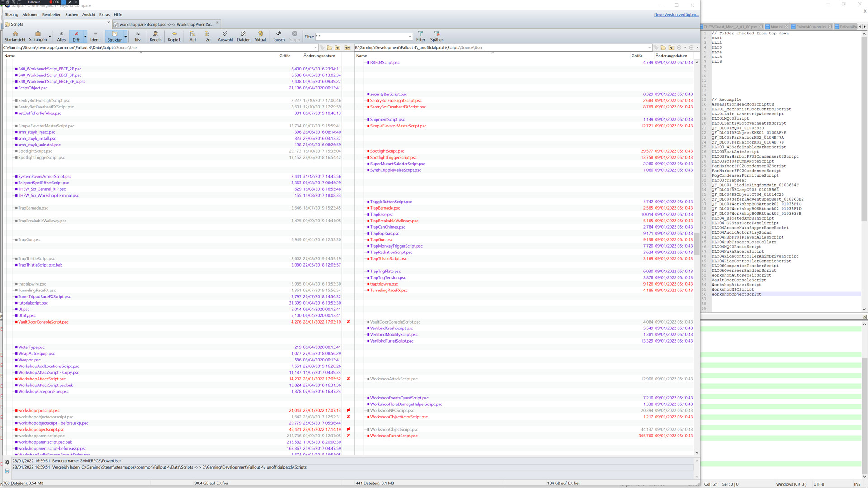Switch to workshopparentscript.psc comparison tab

pyautogui.click(x=165, y=24)
